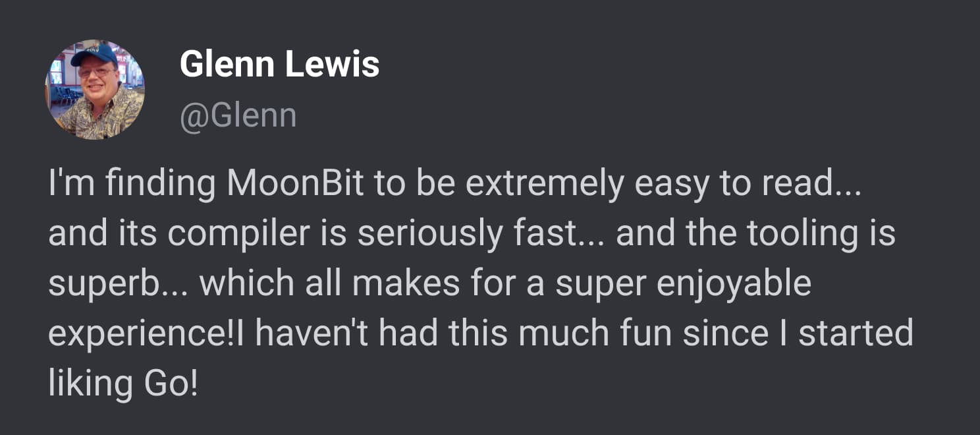Open Glenn Lewis's profile avatar photo
The width and height of the screenshot is (980, 435).
(x=95, y=90)
